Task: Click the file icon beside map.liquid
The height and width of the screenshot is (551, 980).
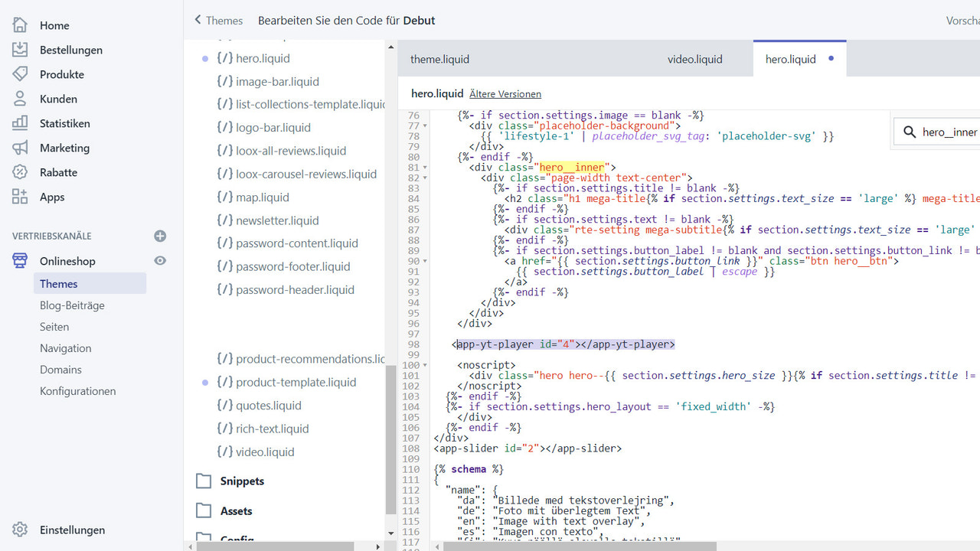Action: pyautogui.click(x=224, y=197)
